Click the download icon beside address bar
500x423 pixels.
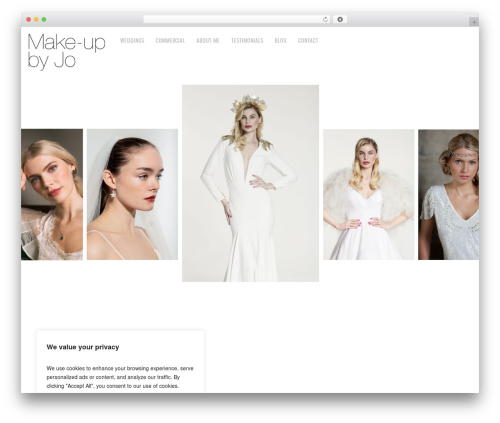coord(340,20)
